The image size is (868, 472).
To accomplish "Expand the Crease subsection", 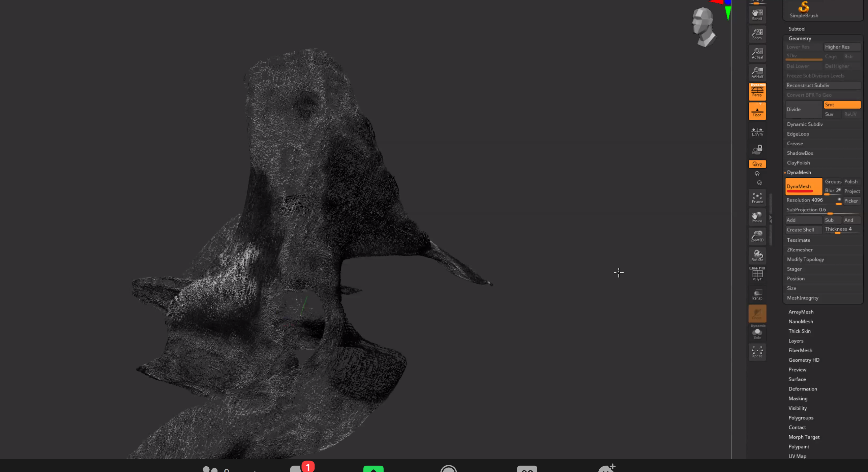I will [795, 144].
